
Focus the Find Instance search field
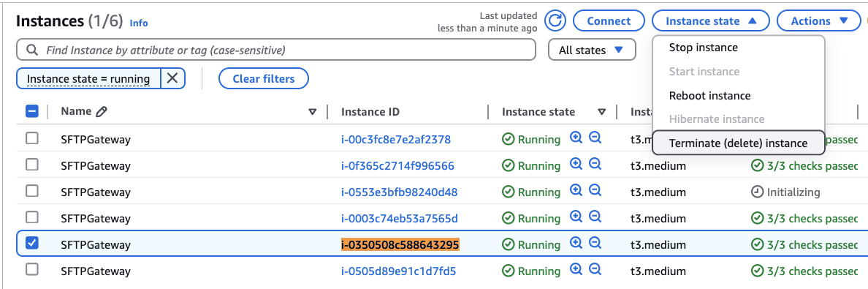(x=276, y=50)
